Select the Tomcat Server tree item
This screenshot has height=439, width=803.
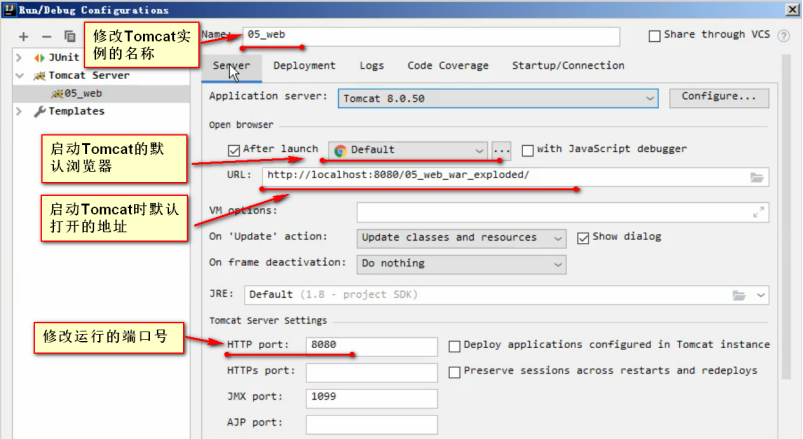tap(89, 76)
